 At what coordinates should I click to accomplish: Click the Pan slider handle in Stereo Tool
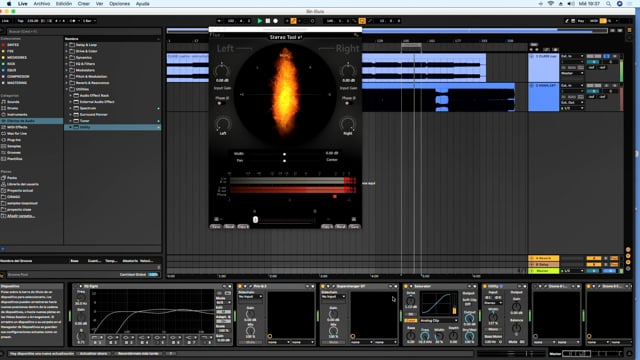pos(284,160)
